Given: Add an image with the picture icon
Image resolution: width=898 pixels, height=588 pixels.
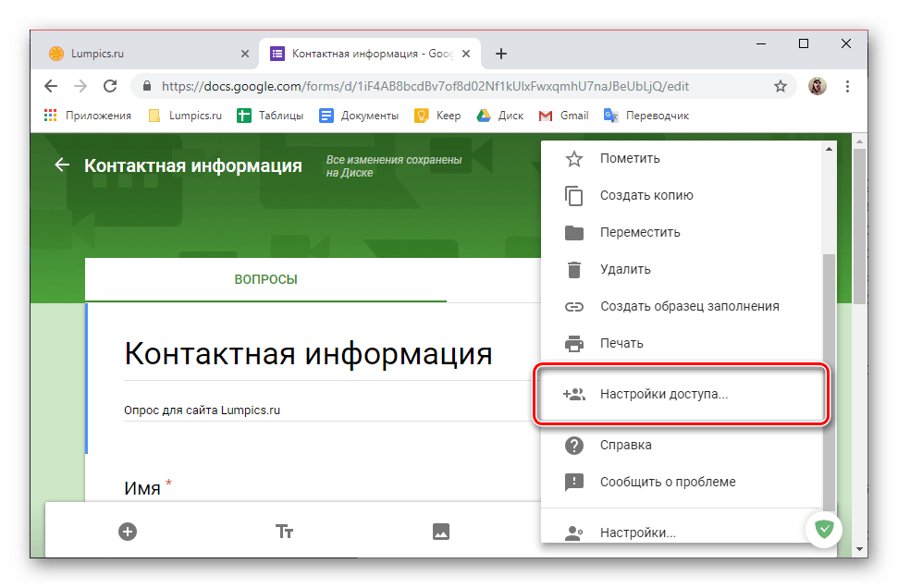Looking at the screenshot, I should pyautogui.click(x=441, y=532).
